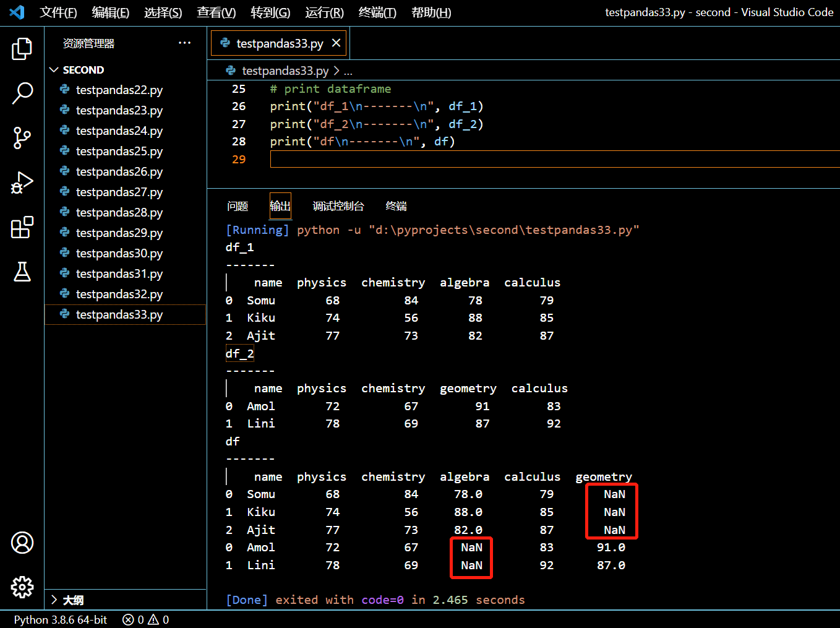Switch to the 调试控制台 panel tab
840x628 pixels.
click(x=338, y=206)
